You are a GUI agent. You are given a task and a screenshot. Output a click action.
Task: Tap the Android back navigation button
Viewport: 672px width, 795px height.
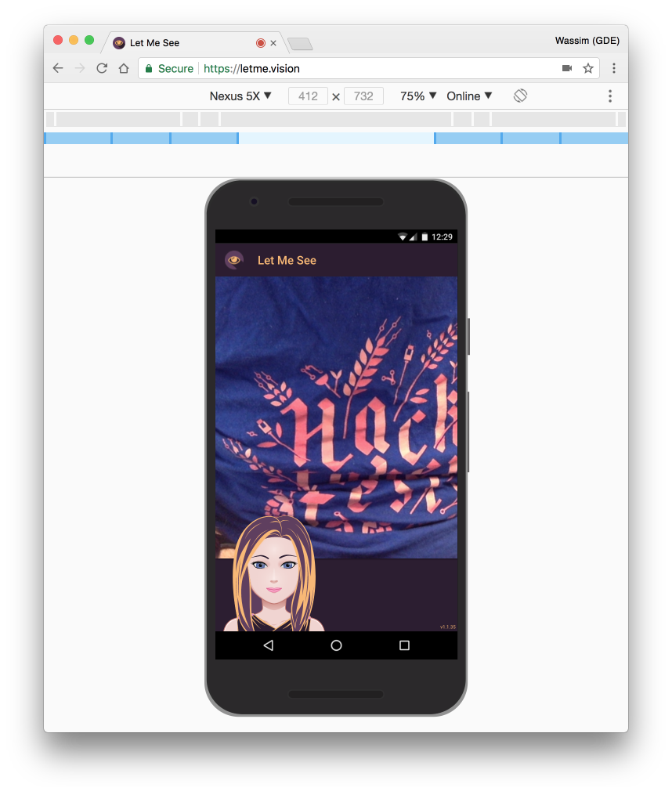coord(269,645)
